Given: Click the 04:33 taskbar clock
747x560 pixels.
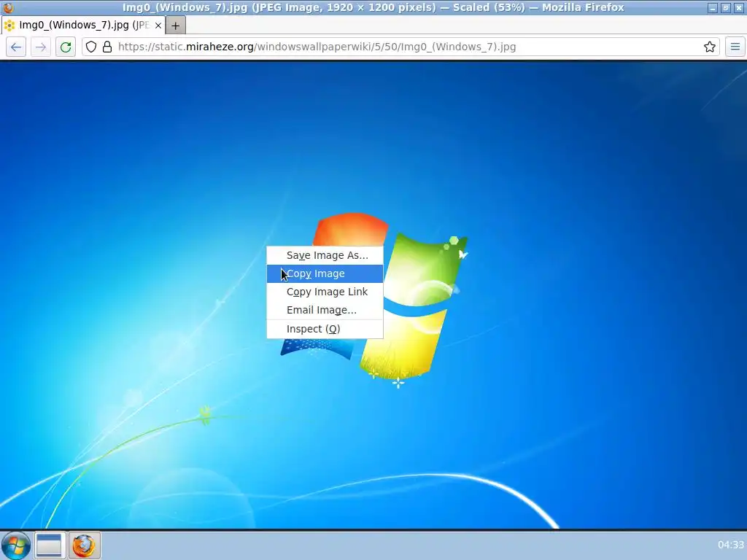Looking at the screenshot, I should 730,545.
